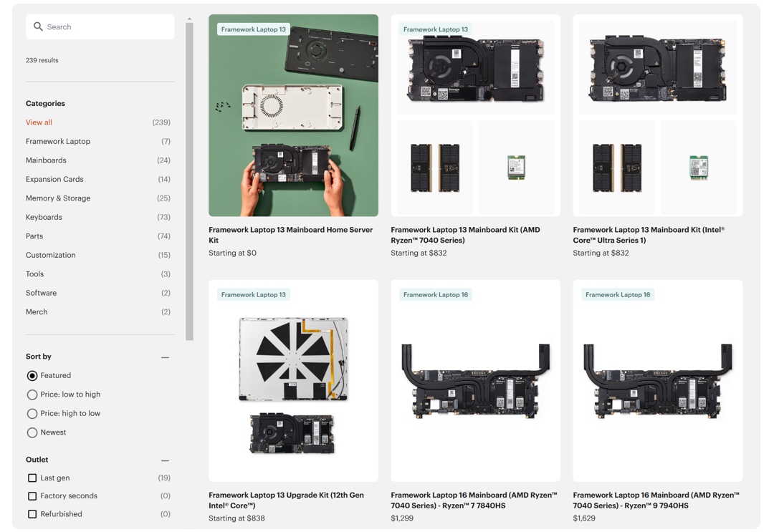
Task: Filter by Memory & Storage category
Action: [58, 198]
